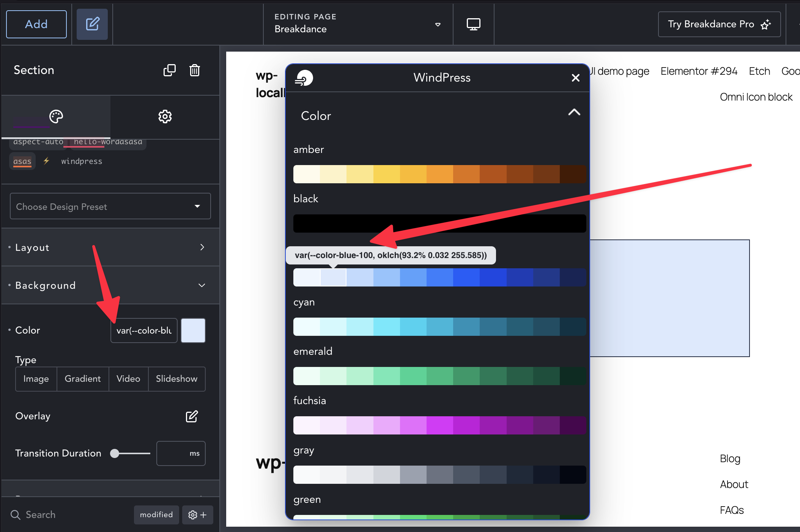
Task: Pick the blue-100 color swatch
Action: tap(333, 277)
